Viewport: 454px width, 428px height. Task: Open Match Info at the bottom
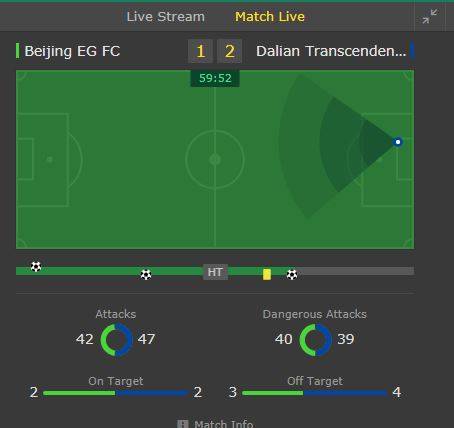[x=224, y=424]
